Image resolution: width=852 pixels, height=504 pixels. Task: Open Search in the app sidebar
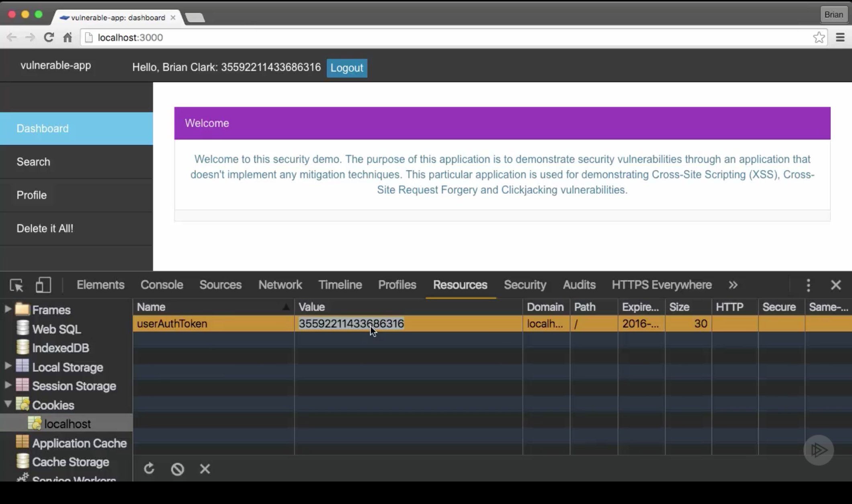(x=76, y=162)
